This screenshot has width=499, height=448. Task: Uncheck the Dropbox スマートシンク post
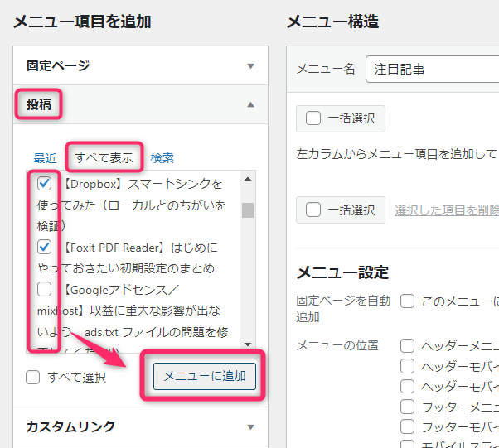tap(45, 183)
